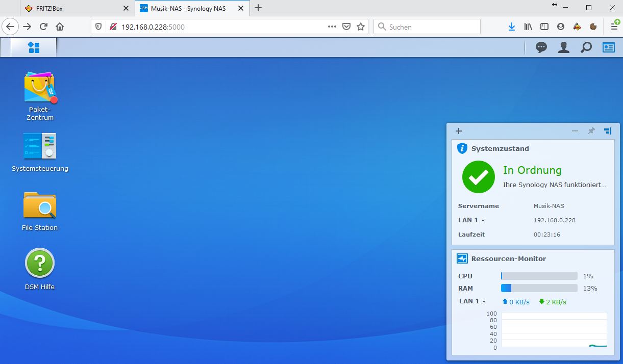Toggle the DSM widgets panel icon

pos(609,47)
